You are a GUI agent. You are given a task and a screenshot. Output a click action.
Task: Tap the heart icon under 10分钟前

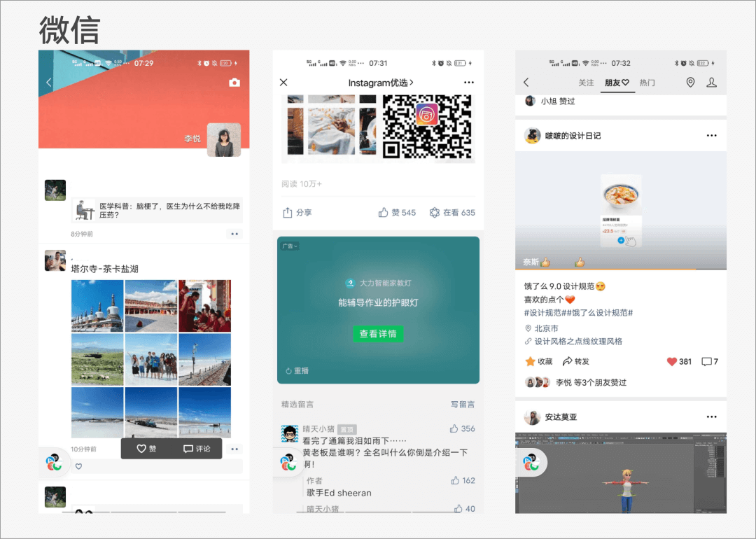click(x=78, y=466)
